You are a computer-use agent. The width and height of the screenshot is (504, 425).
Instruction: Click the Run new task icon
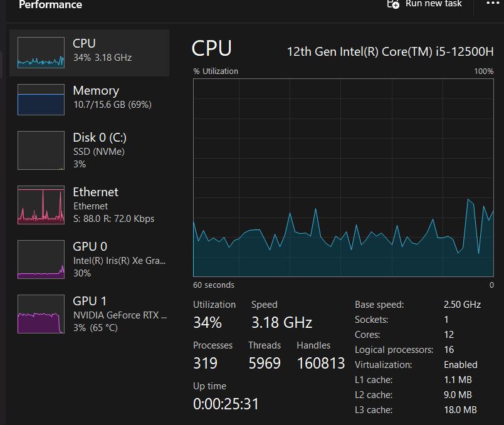tap(393, 4)
